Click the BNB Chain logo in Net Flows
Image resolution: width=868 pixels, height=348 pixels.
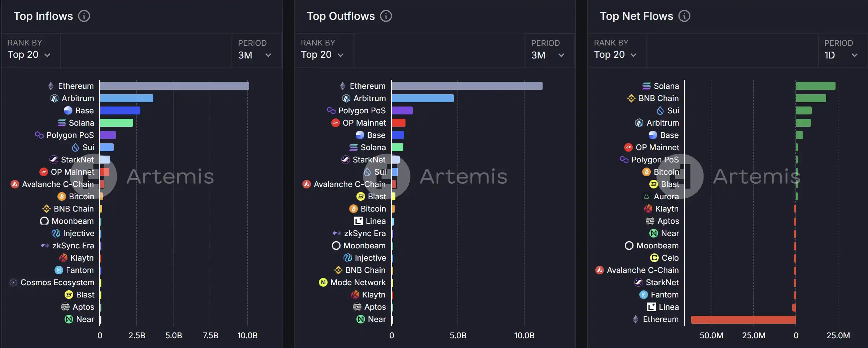point(631,98)
